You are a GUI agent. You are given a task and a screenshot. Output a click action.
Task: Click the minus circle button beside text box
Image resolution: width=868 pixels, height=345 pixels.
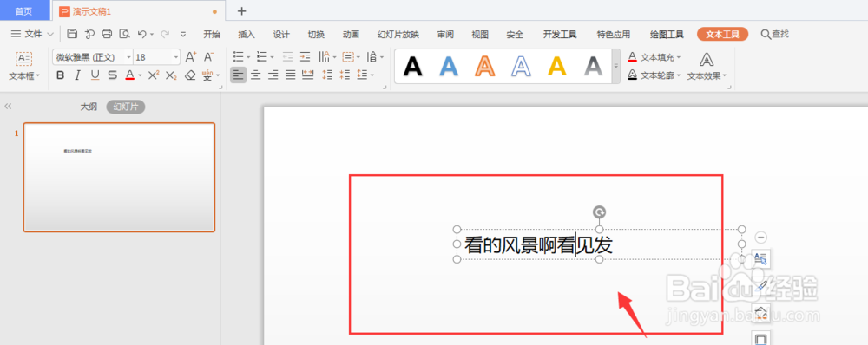click(761, 238)
